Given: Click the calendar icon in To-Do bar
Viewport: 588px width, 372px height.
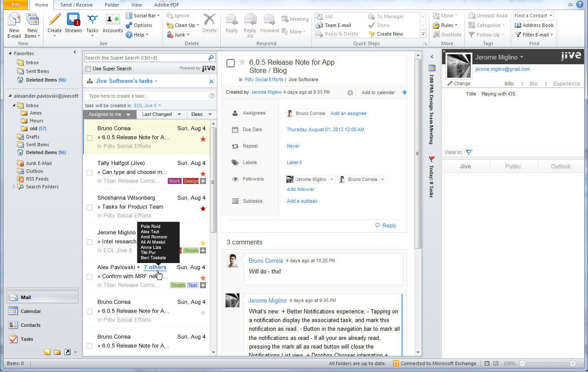Looking at the screenshot, I should click(x=432, y=68).
